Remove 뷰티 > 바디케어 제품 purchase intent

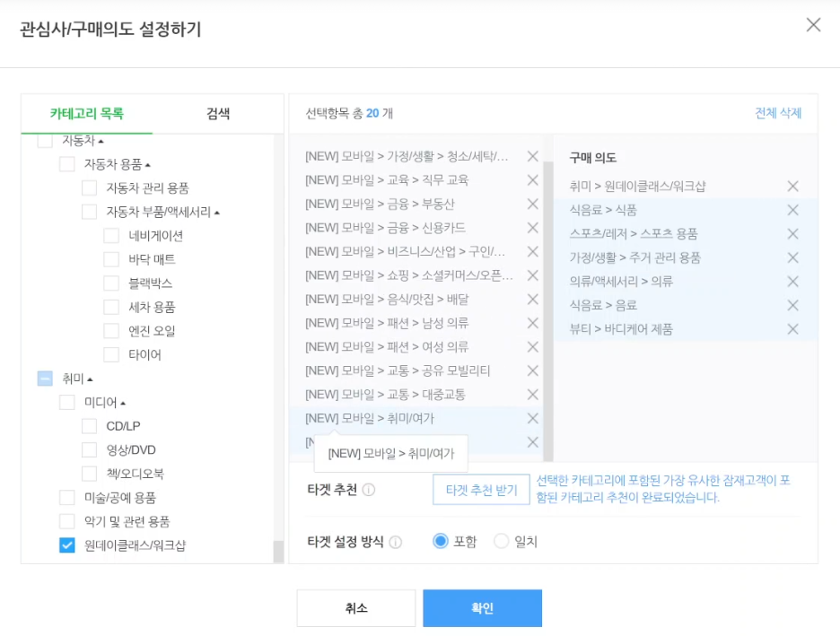[x=792, y=329]
